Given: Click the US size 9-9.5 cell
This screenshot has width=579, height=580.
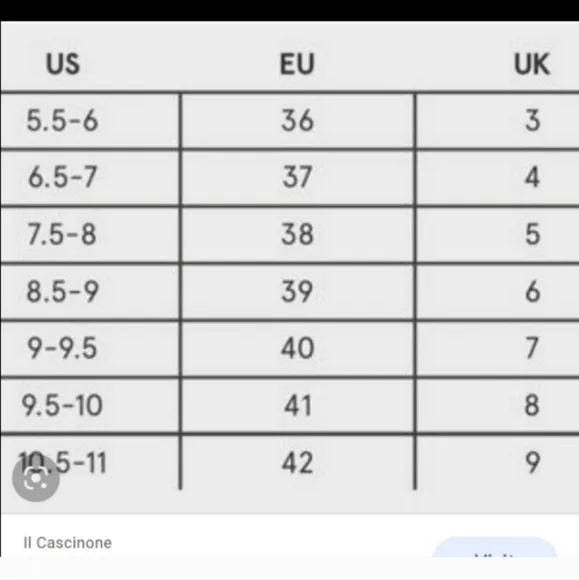Looking at the screenshot, I should [90, 348].
